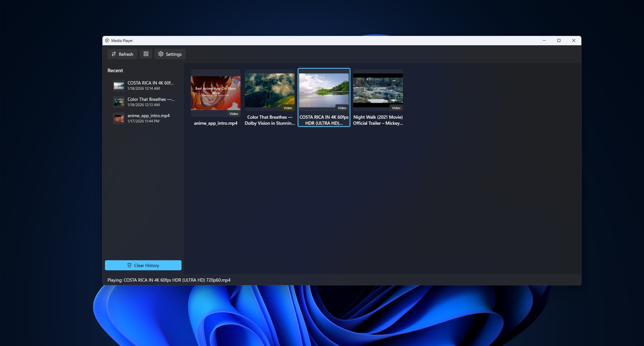This screenshot has width=644, height=346.
Task: Click the Video badge on the Night Walk tile
Action: click(x=396, y=108)
